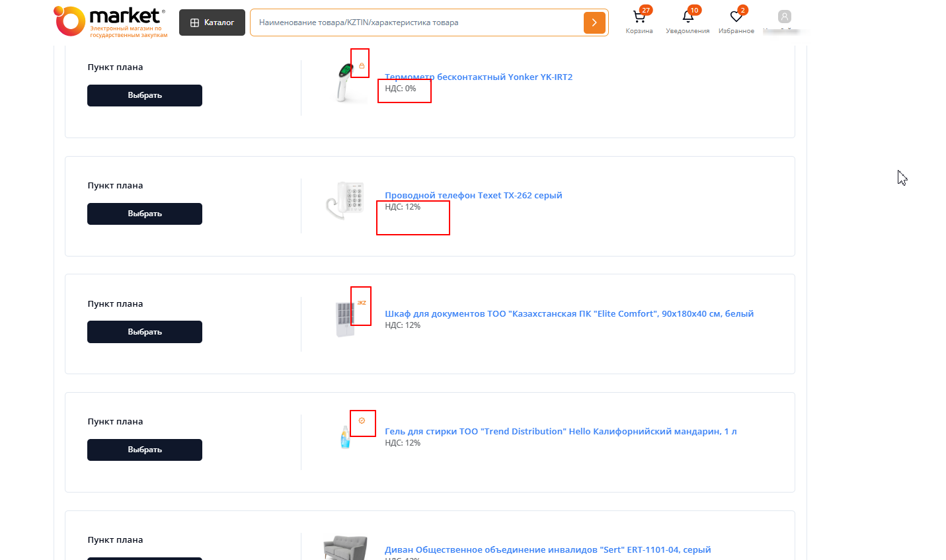Click НДС: 0% text under thermometer
This screenshot has width=946, height=560.
click(401, 89)
